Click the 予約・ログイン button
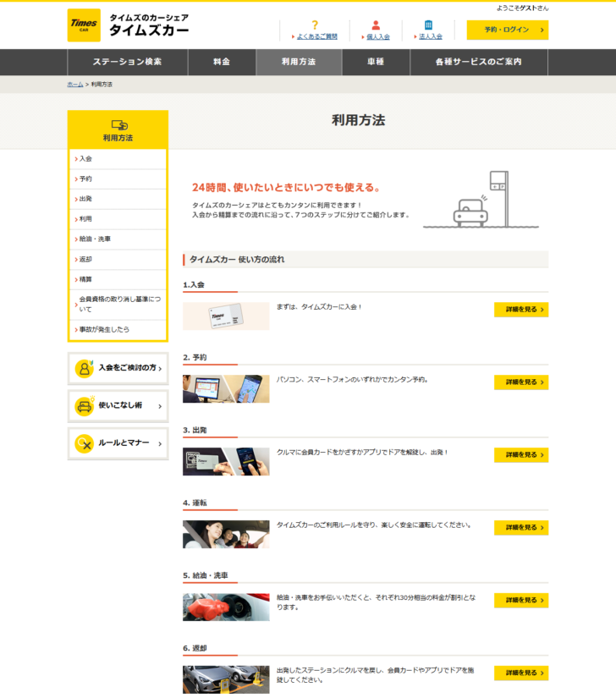The width and height of the screenshot is (616, 698). pyautogui.click(x=508, y=30)
